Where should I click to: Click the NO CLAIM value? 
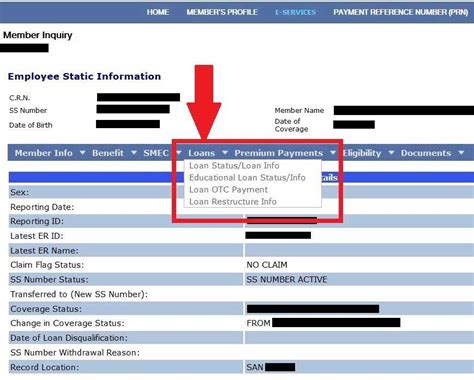[267, 265]
